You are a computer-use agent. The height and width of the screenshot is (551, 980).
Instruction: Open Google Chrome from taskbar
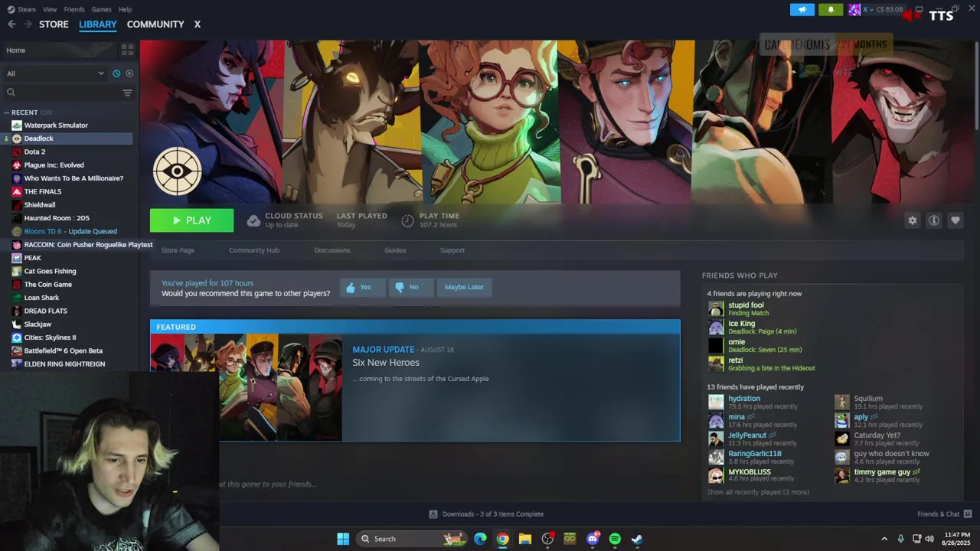(x=502, y=539)
